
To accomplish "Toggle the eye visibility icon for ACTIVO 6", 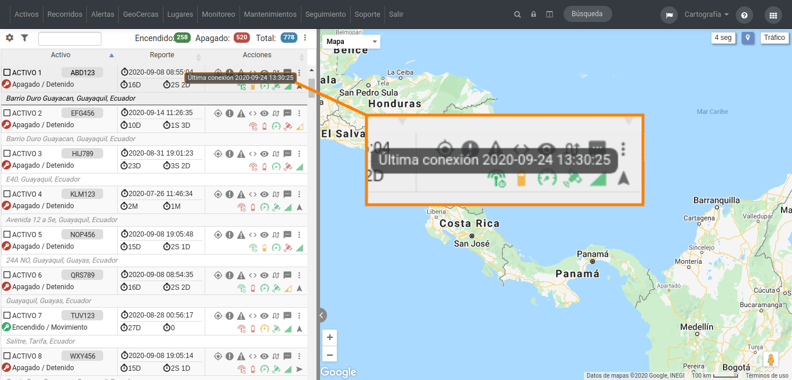I will [264, 275].
